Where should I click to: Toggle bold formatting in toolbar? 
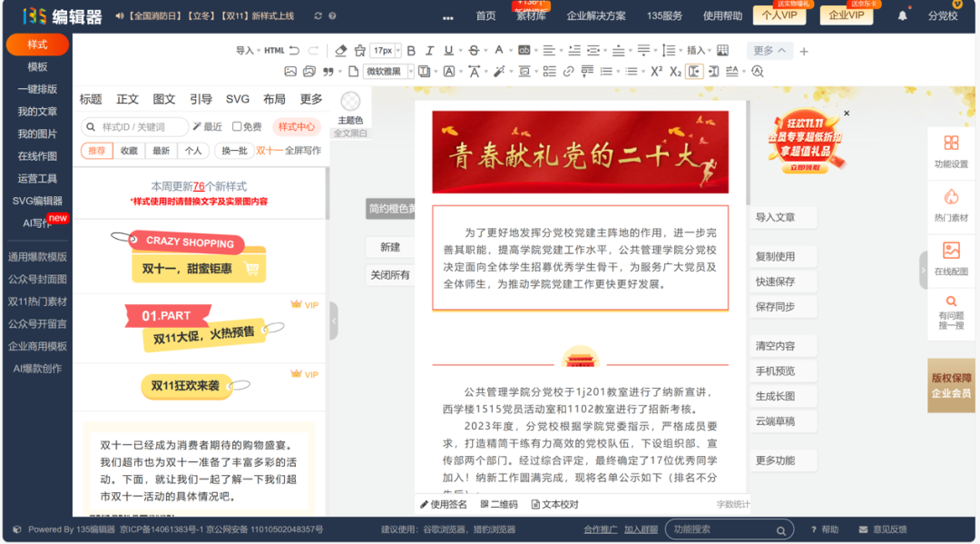tap(411, 51)
